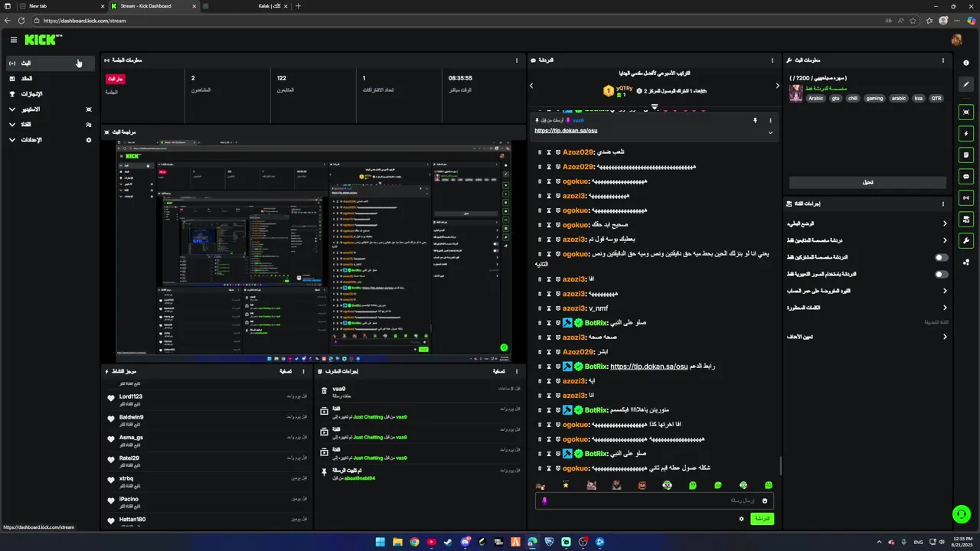Screen dimensions: 980x551
Task: Open BotRix's tip.dokan.sa/osu link in chat
Action: pos(649,367)
